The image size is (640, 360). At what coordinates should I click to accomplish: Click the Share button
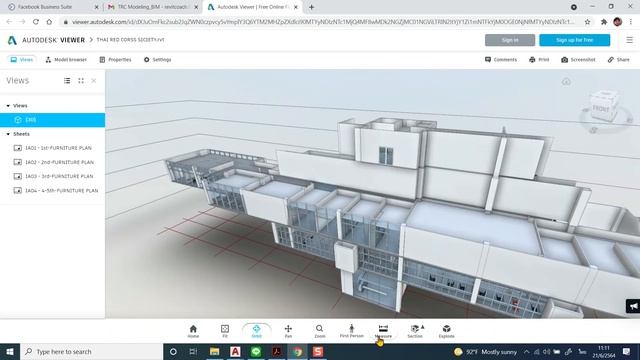tap(618, 60)
